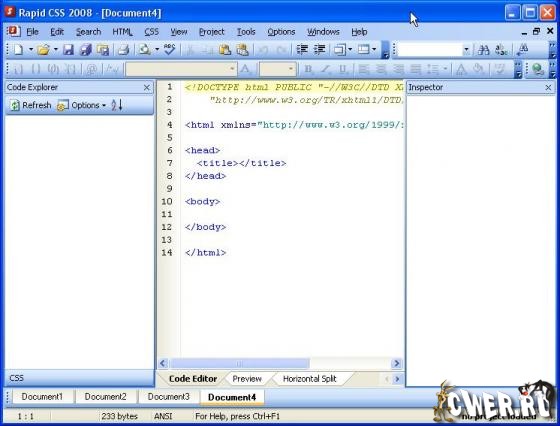Open the dropdown arrow beside the panel layout icon
Image resolution: width=560 pixels, height=426 pixels.
click(x=374, y=50)
